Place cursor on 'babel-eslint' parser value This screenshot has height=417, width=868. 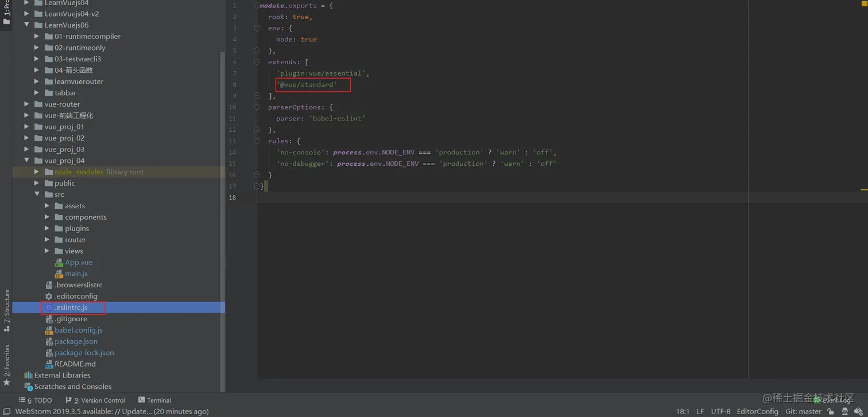(337, 118)
